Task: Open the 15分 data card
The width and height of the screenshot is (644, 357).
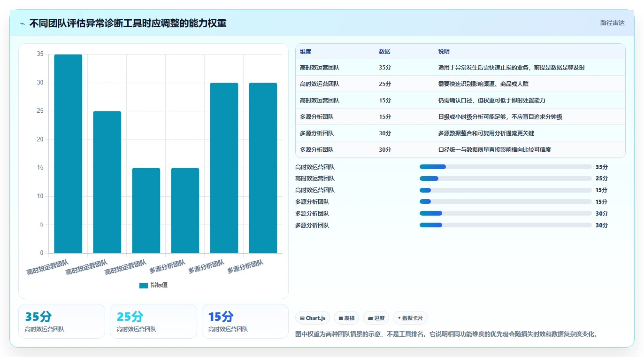Action: point(245,321)
